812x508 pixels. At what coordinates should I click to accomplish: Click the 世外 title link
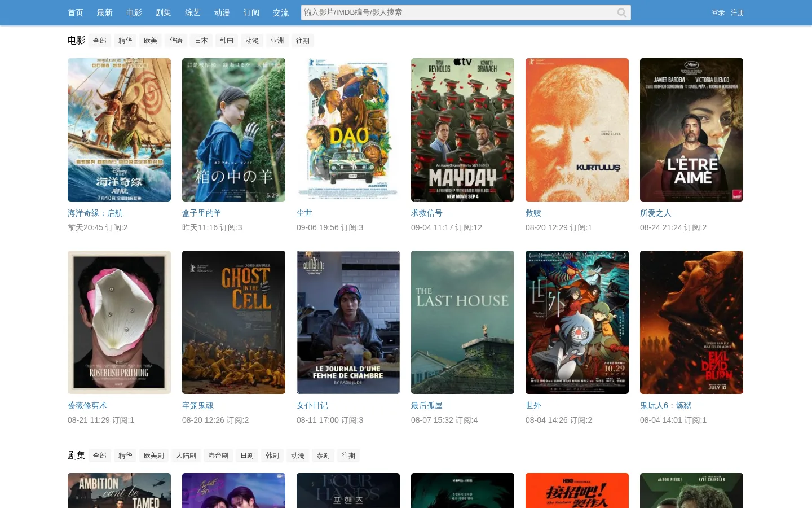(x=533, y=405)
